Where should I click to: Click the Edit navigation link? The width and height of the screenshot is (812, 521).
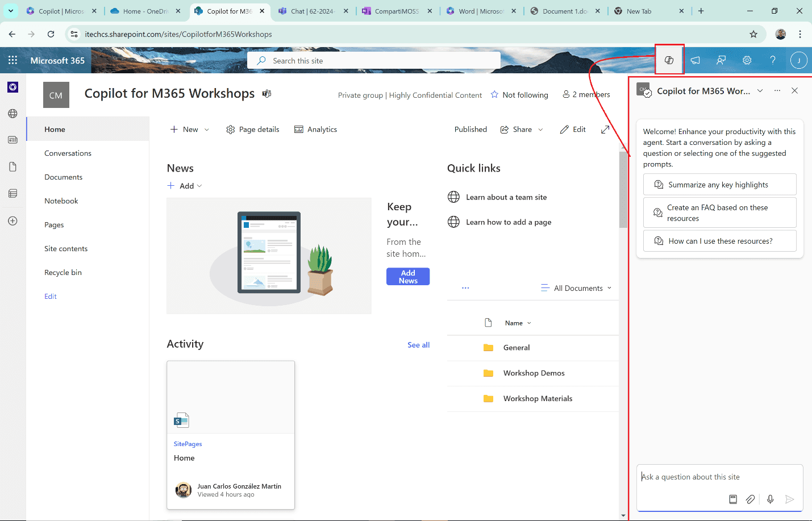click(x=51, y=296)
